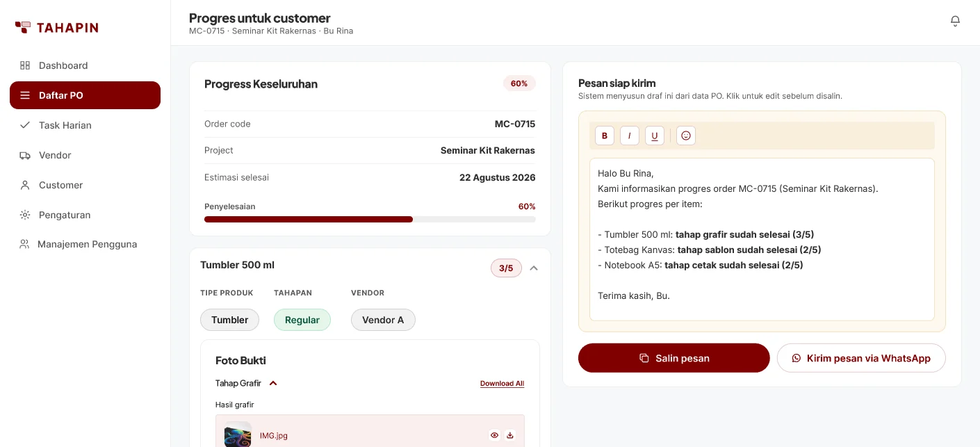
Task: Click the Totebag Kanvas line in message
Action: click(710, 250)
